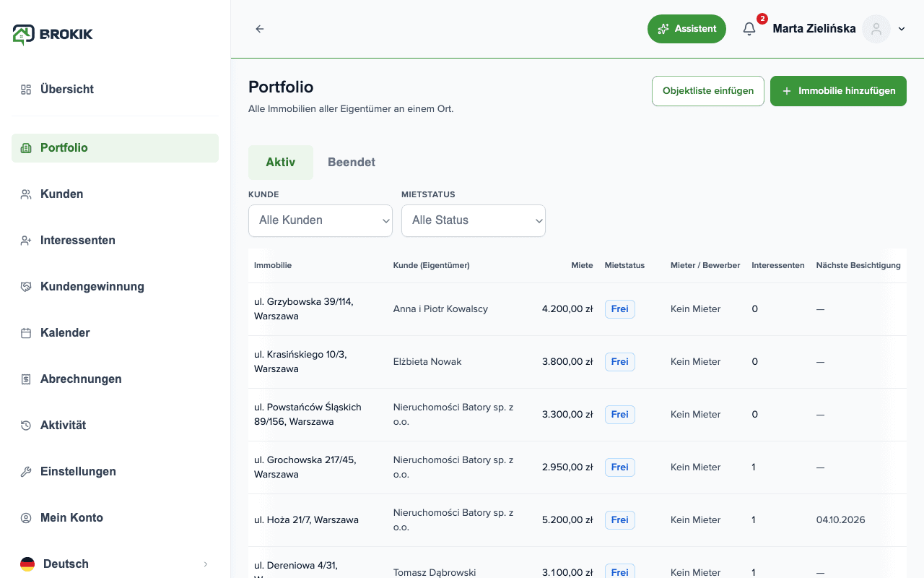Click the Aktivität history clock icon
This screenshot has height=578, width=924.
[x=26, y=426]
